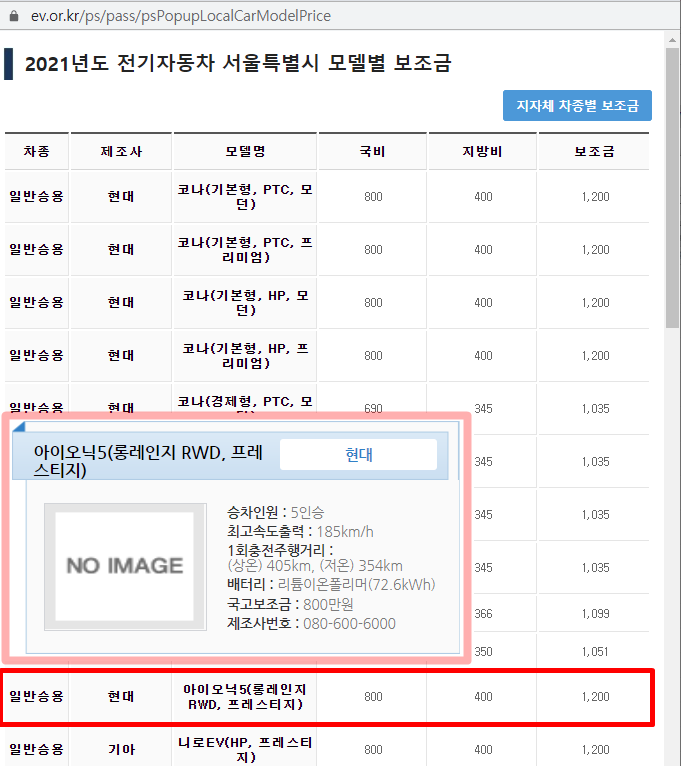Click the 350 지방비 value
681x766 pixels.
[483, 652]
